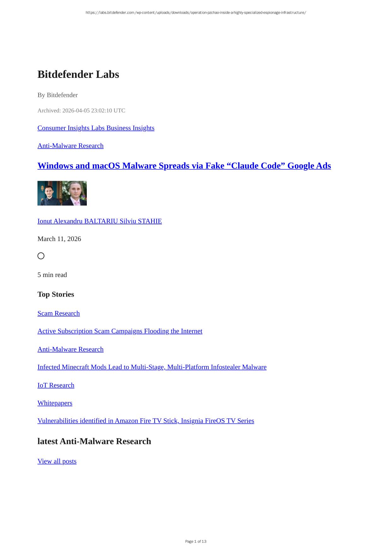View Silviu STAHIE author profile

pyautogui.click(x=141, y=221)
